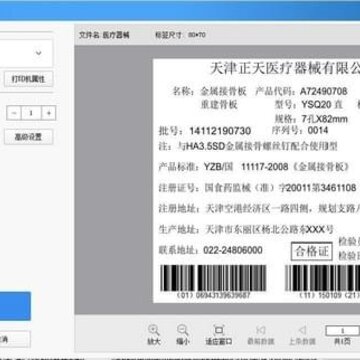360x360 pixels.
Task: Click the 重建骨板 text under product name
Action: pyautogui.click(x=219, y=105)
